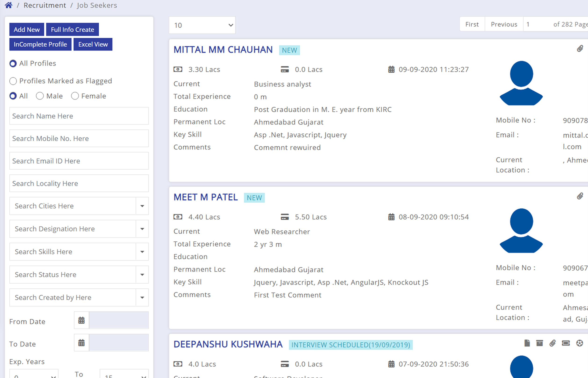The height and width of the screenshot is (378, 588).
Task: Click the archive box icon for Deepanshu Kushwaha
Action: (x=539, y=343)
